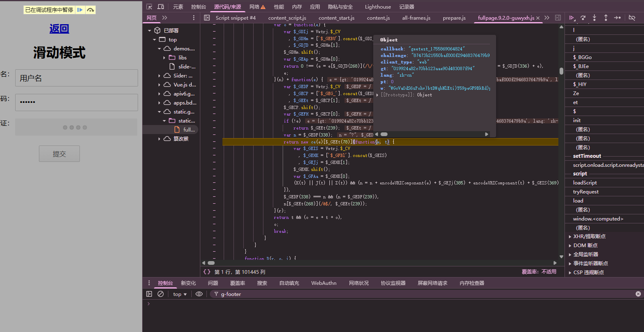Select the $_BGGo call stack frame
This screenshot has height=332, width=644.
(x=582, y=57)
